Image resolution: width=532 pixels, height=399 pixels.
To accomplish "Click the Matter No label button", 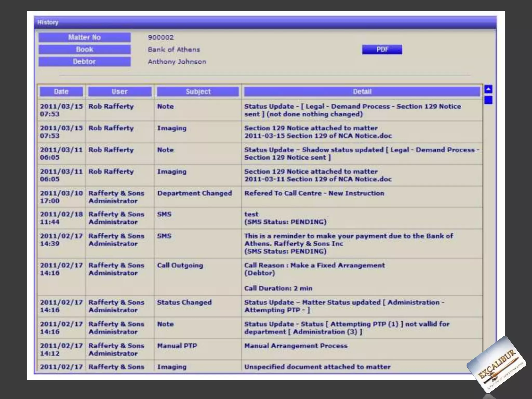I will tap(84, 37).
